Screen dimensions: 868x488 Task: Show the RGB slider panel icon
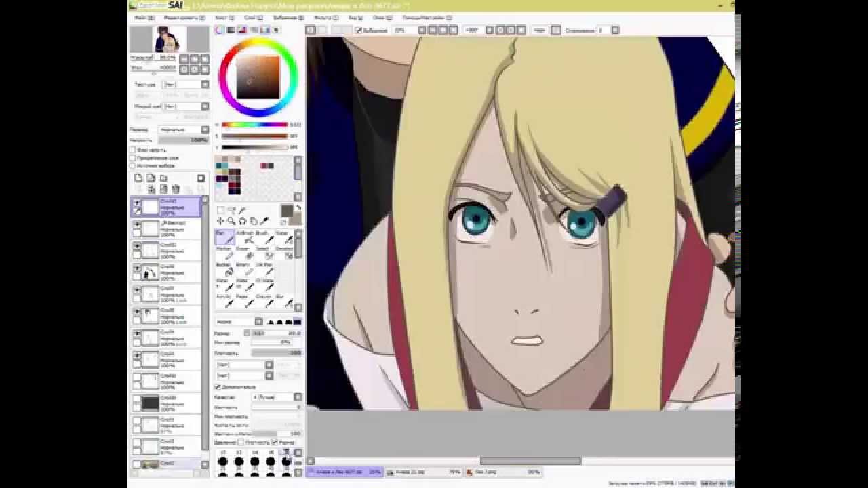(x=231, y=30)
